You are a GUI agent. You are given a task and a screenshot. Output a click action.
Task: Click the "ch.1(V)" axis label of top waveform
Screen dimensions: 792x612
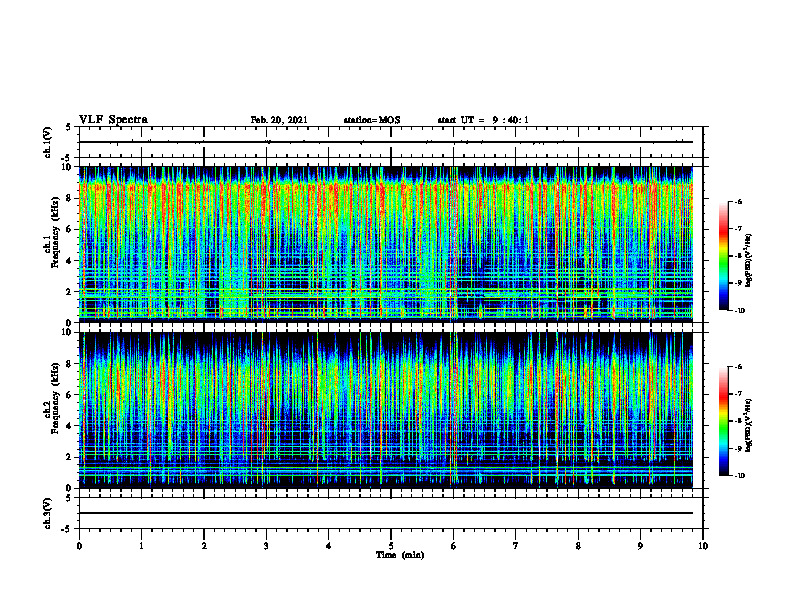(x=47, y=142)
